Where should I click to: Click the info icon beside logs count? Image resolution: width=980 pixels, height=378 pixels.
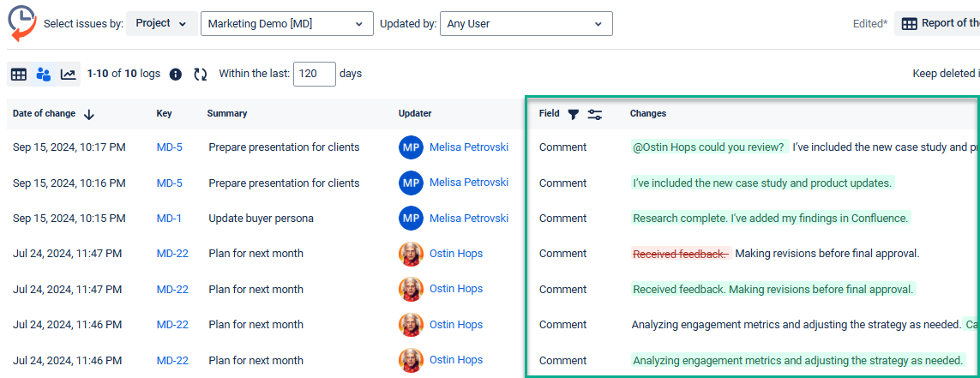176,75
